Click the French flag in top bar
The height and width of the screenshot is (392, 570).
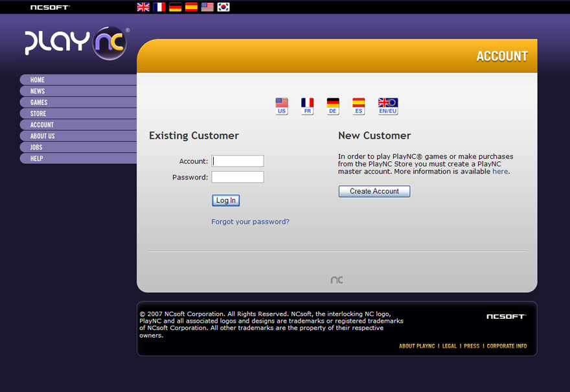click(159, 7)
